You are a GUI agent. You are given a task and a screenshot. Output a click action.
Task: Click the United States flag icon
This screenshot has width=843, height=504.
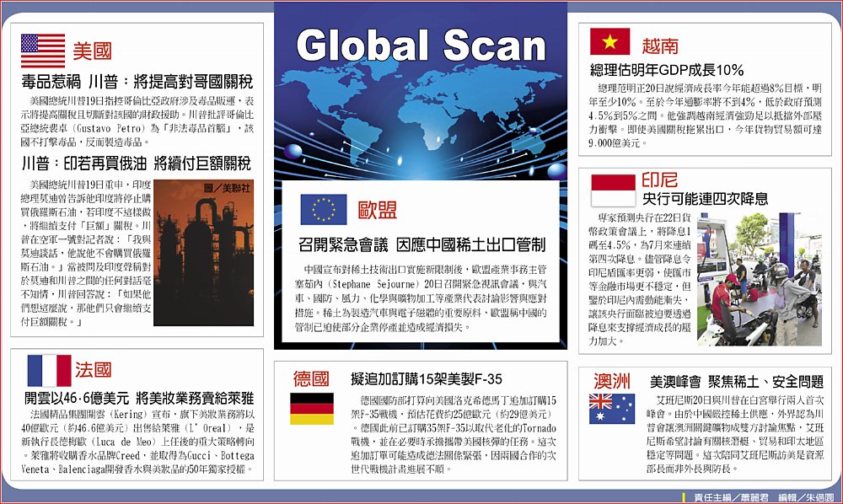click(43, 51)
